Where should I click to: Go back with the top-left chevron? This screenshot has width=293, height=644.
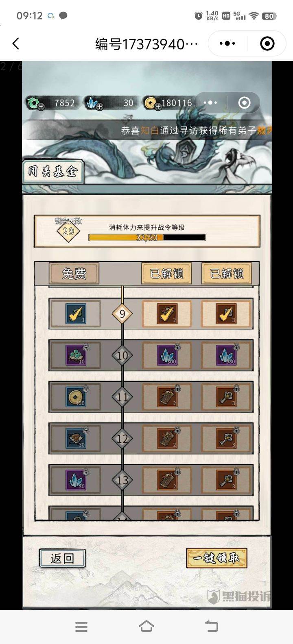coord(16,44)
